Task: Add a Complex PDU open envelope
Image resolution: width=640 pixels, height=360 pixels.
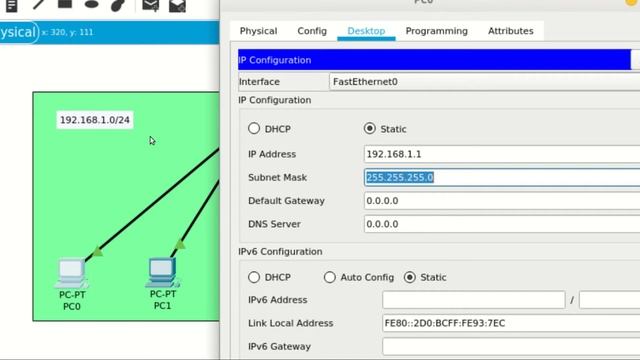Action: point(177,6)
